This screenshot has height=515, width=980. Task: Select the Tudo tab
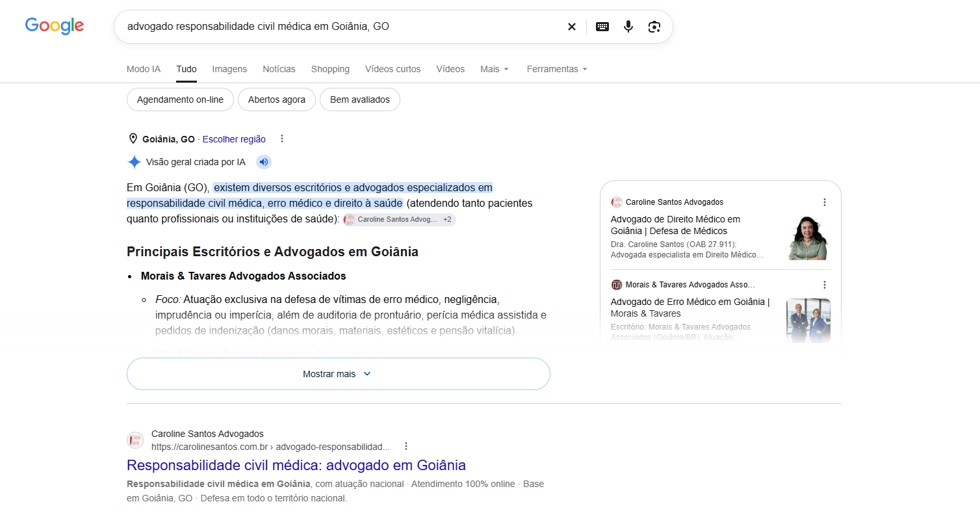[187, 69]
